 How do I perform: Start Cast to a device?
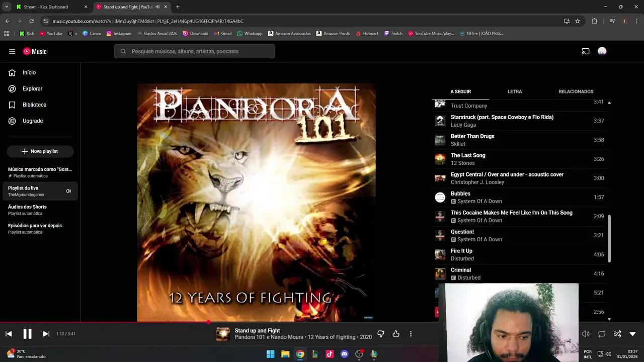585,51
